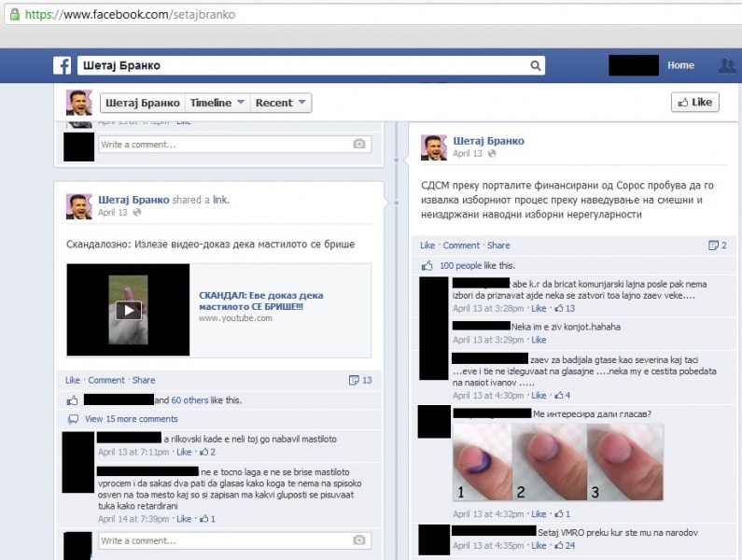Click camera icon in bottom comment box
Image resolution: width=742 pixels, height=560 pixels.
(x=359, y=540)
